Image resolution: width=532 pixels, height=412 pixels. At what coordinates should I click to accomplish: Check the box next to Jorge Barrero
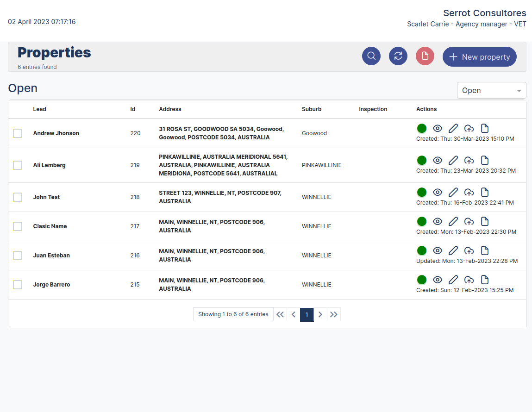point(18,285)
